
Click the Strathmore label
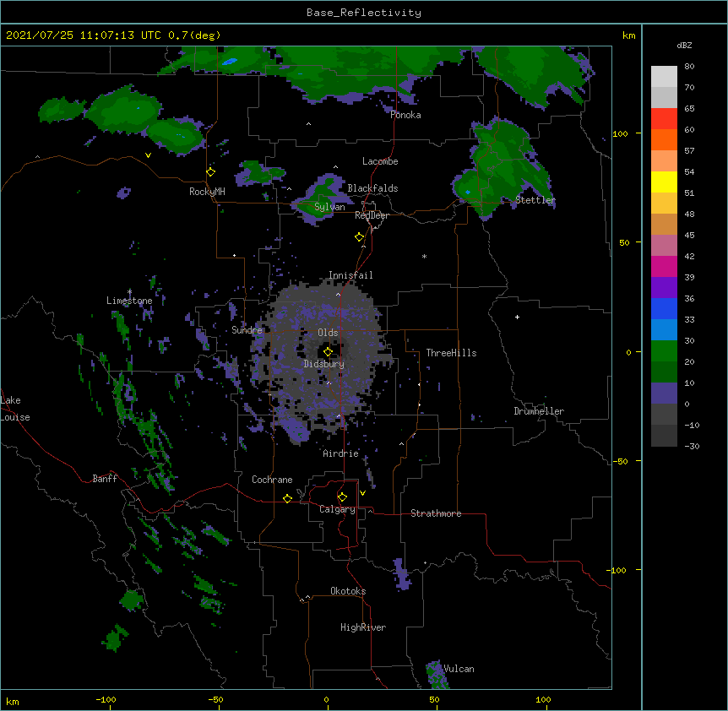click(436, 513)
